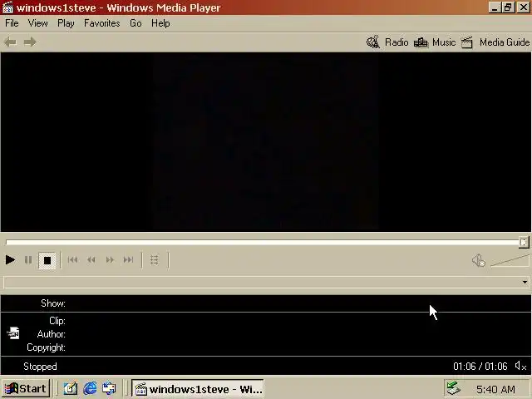
Task: Click the Forward navigation arrow
Action: 30,42
